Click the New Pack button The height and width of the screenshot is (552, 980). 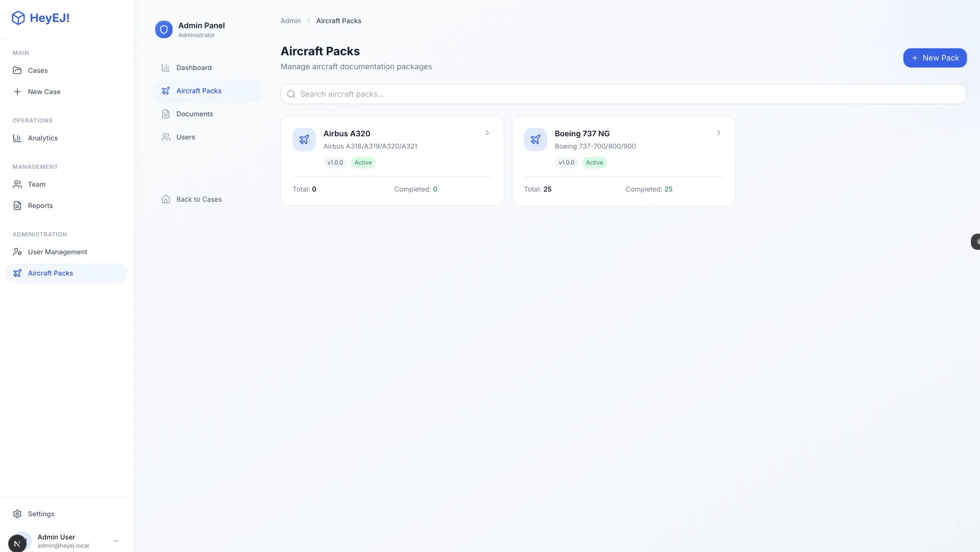935,58
